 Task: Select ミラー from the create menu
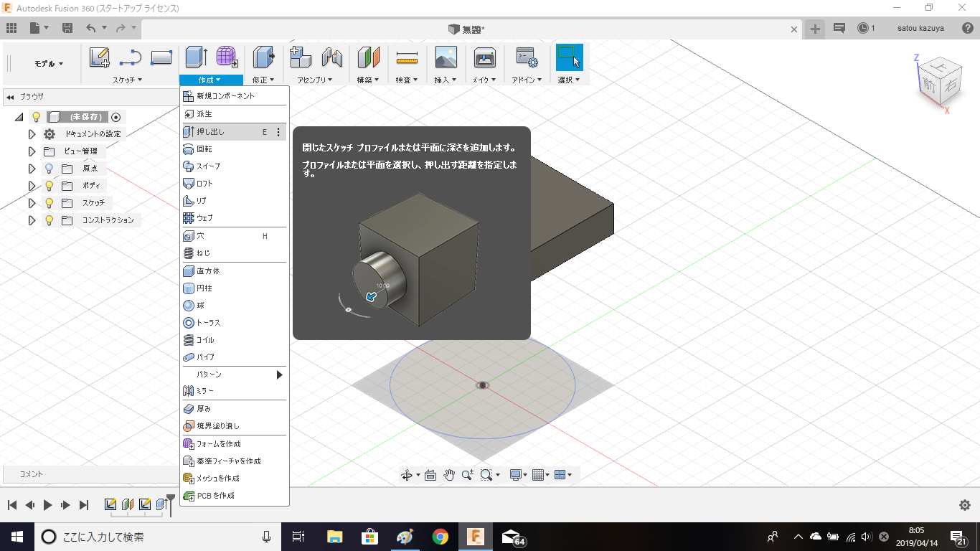tap(234, 391)
